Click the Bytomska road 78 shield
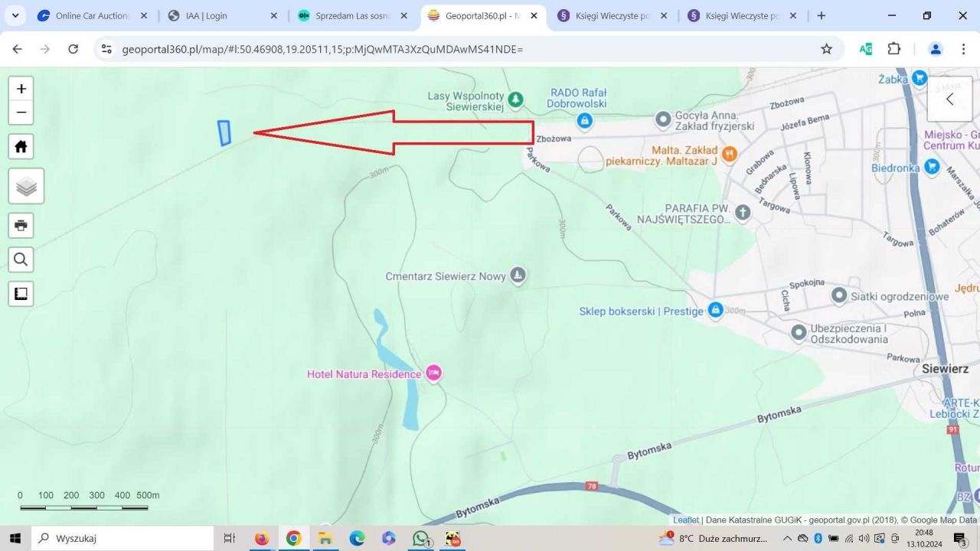This screenshot has height=551, width=980. click(x=592, y=485)
